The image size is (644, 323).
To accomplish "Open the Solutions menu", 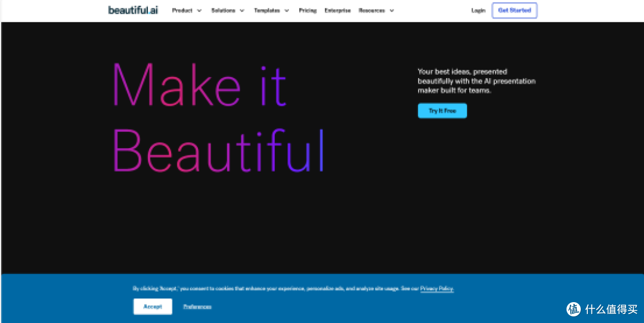I will (x=224, y=11).
